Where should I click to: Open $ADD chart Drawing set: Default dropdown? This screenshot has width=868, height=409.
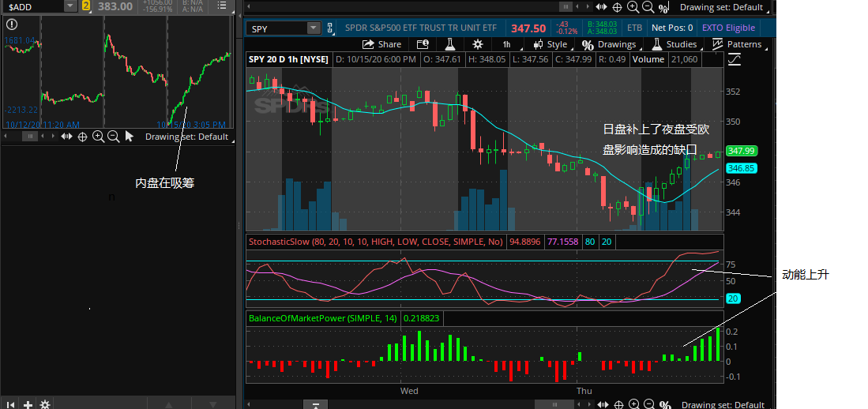(x=187, y=137)
